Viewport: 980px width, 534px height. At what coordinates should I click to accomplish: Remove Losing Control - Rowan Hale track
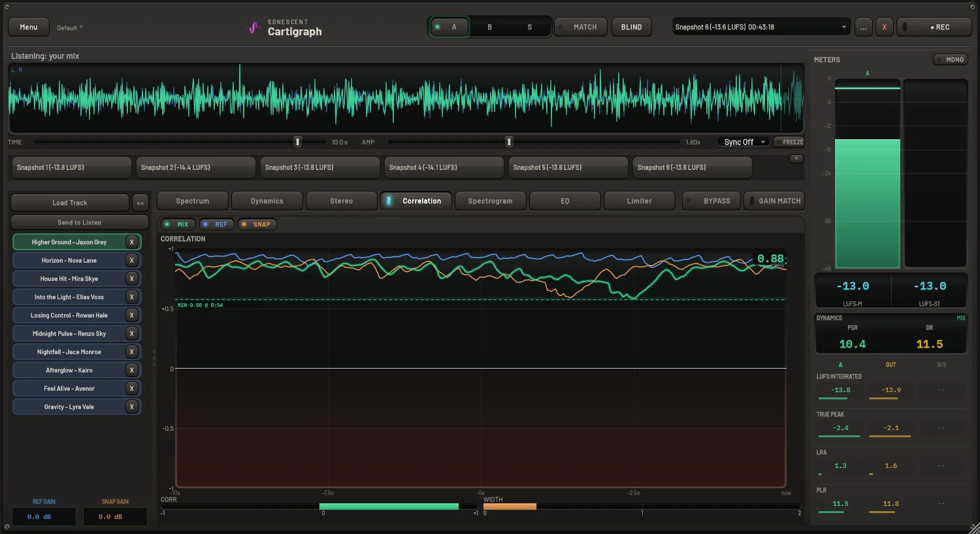point(131,315)
